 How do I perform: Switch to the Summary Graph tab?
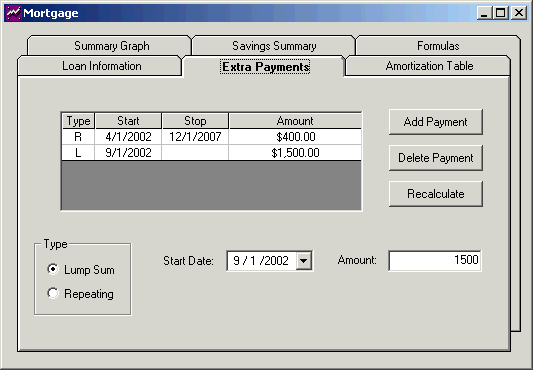111,46
